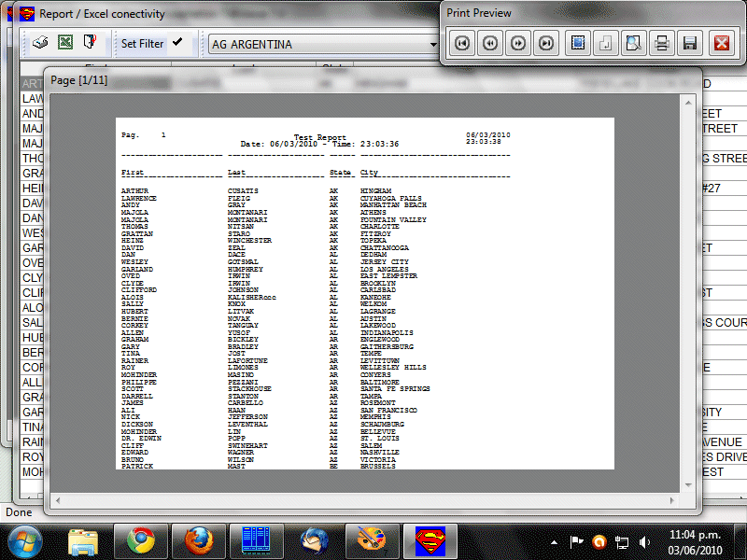The height and width of the screenshot is (560, 747).
Task: Advance to next page of report preview
Action: pyautogui.click(x=518, y=43)
